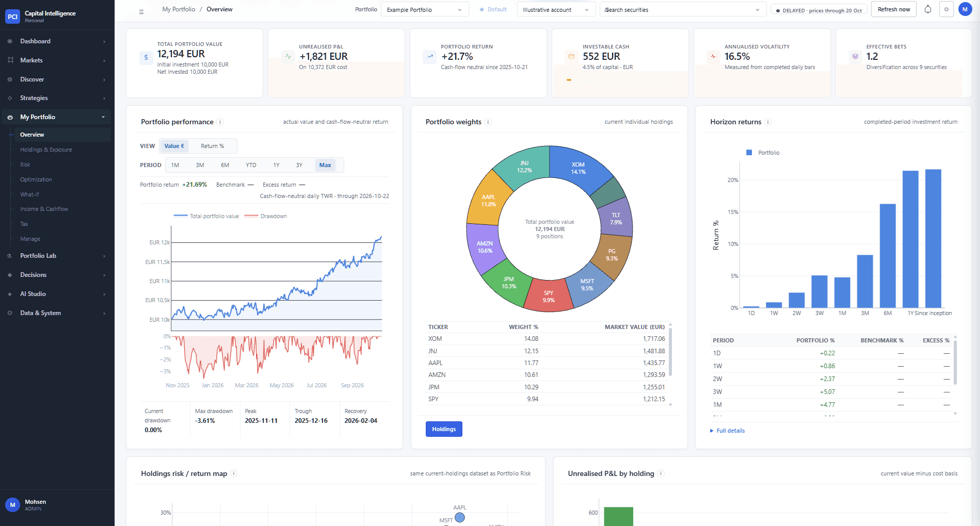Click the Holdings button
The width and height of the screenshot is (980, 526).
click(444, 429)
